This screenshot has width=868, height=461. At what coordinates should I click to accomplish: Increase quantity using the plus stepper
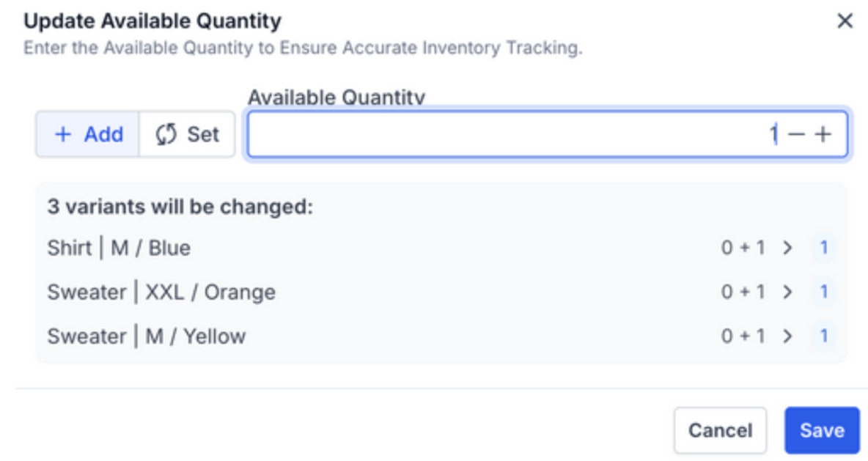(x=823, y=135)
